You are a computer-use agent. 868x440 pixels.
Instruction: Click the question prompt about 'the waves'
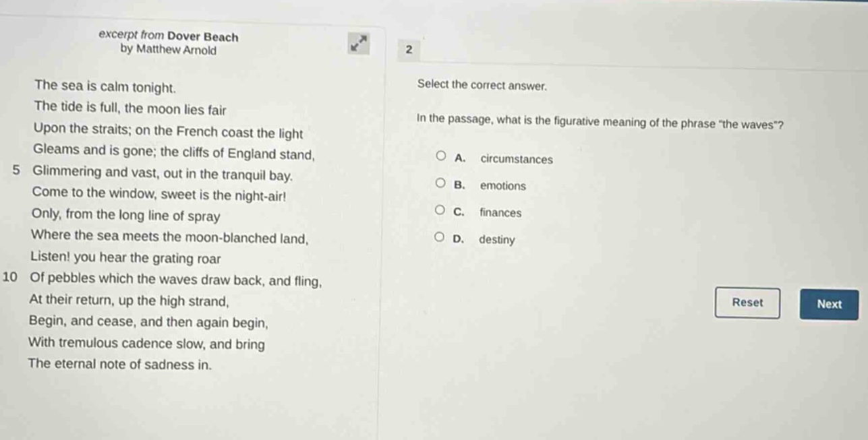[600, 123]
